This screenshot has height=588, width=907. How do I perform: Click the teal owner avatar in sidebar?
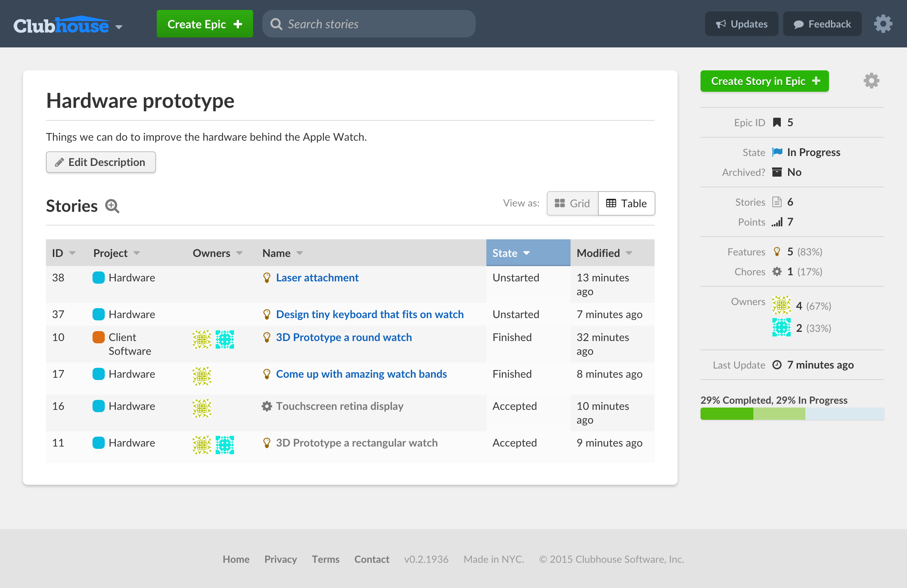tap(781, 328)
